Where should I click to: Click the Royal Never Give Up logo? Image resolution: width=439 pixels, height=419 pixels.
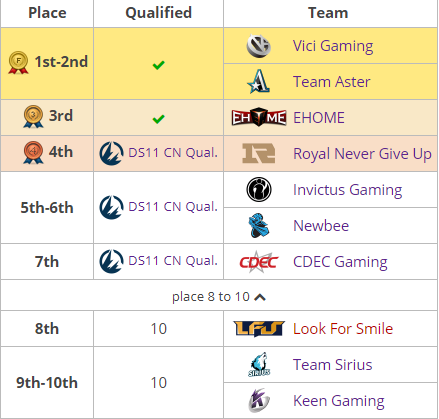[x=259, y=153]
